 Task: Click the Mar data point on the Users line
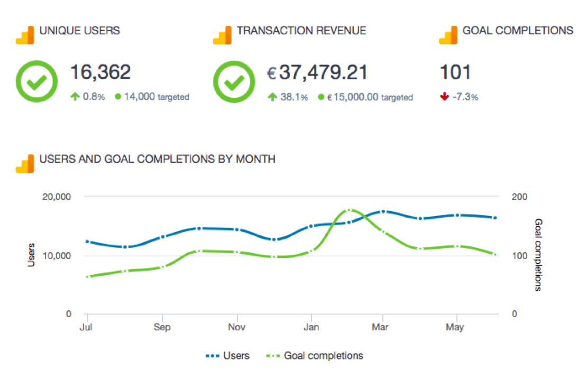[x=383, y=211]
